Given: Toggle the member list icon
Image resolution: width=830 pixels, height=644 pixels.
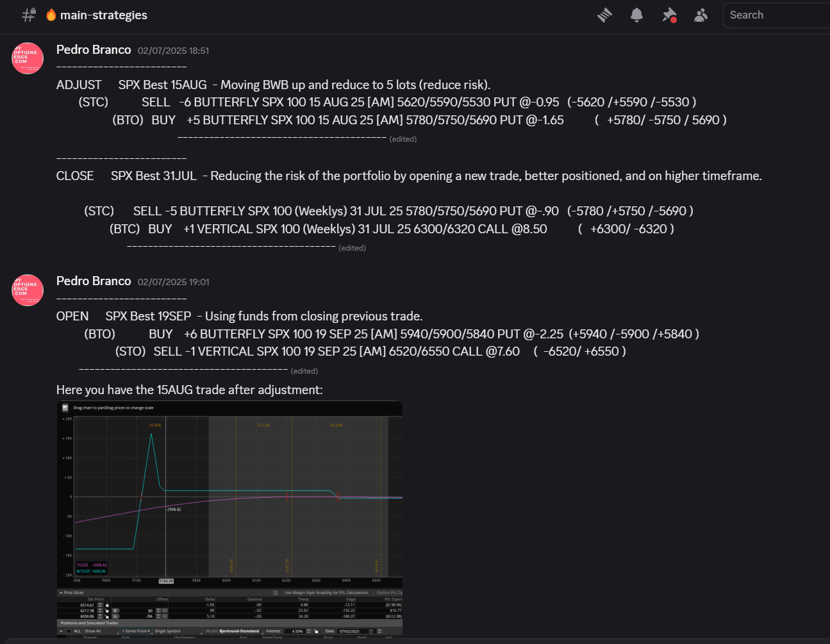Looking at the screenshot, I should [x=701, y=15].
